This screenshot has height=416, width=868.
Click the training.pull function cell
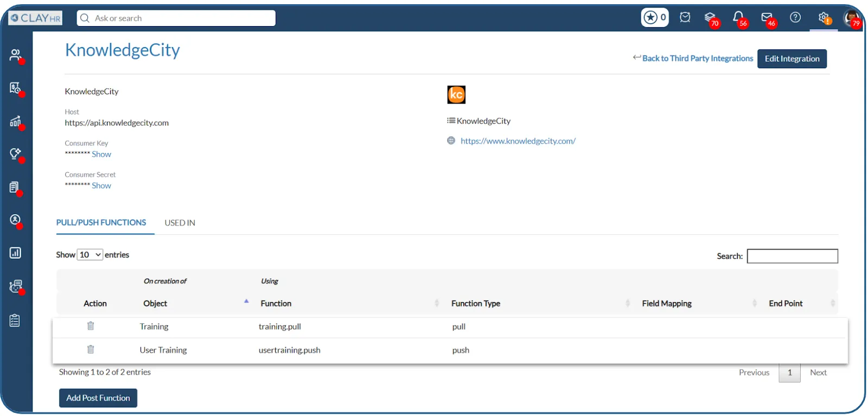(x=279, y=327)
